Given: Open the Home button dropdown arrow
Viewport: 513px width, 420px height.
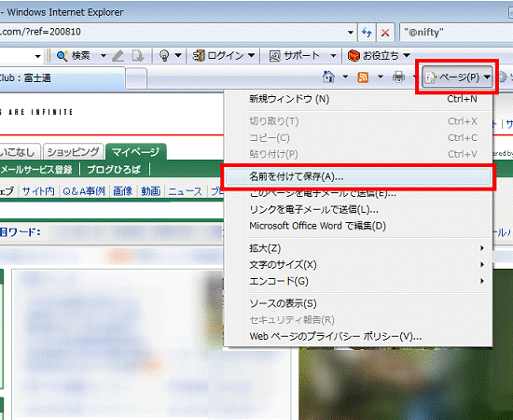Looking at the screenshot, I should [x=345, y=77].
